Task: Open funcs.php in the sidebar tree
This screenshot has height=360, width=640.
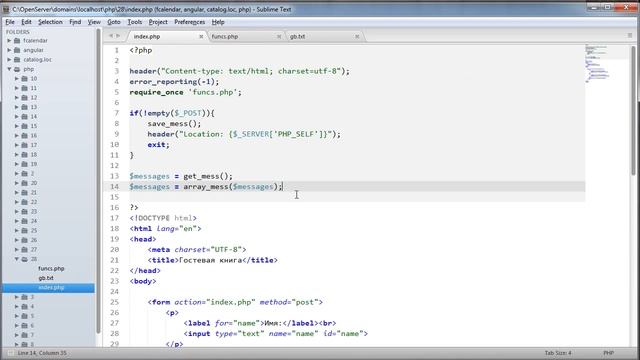Action: (51, 269)
